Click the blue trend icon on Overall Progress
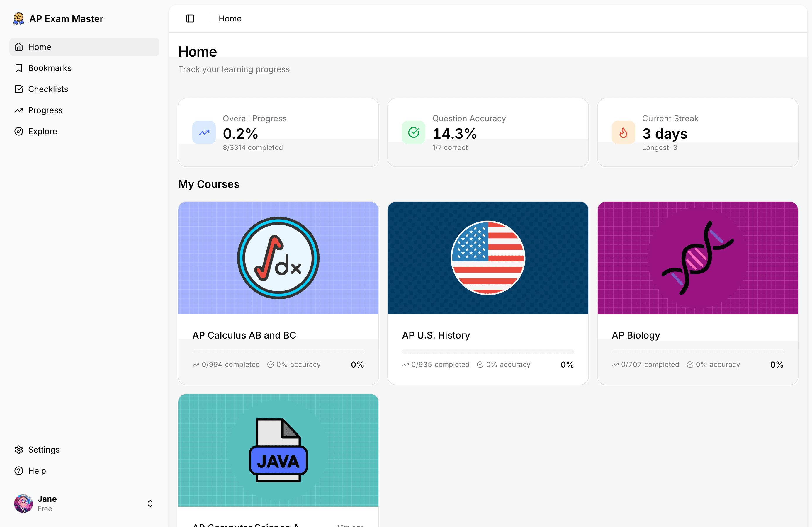The height and width of the screenshot is (527, 812). click(x=204, y=133)
